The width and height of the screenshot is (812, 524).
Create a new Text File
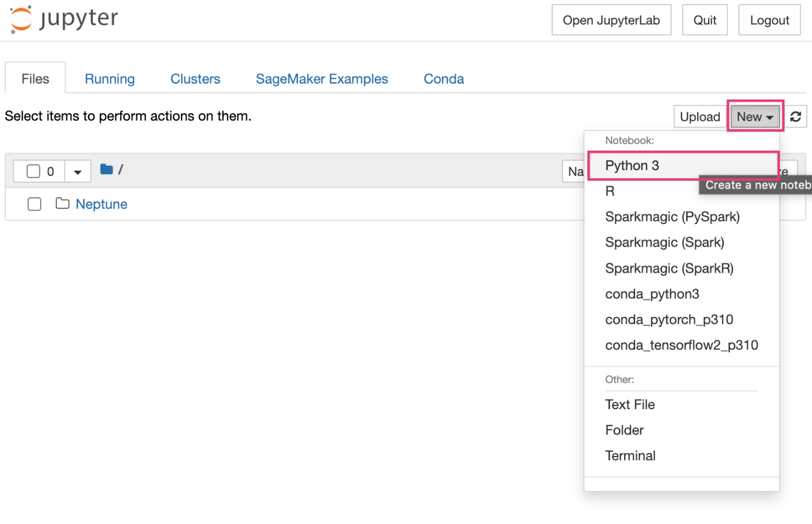[682, 404]
